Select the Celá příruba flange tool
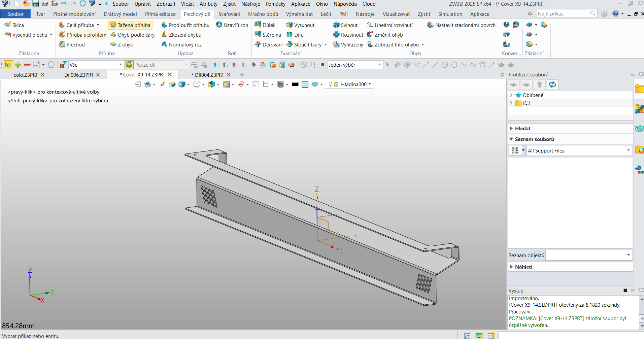This screenshot has height=339, width=644. [x=76, y=25]
